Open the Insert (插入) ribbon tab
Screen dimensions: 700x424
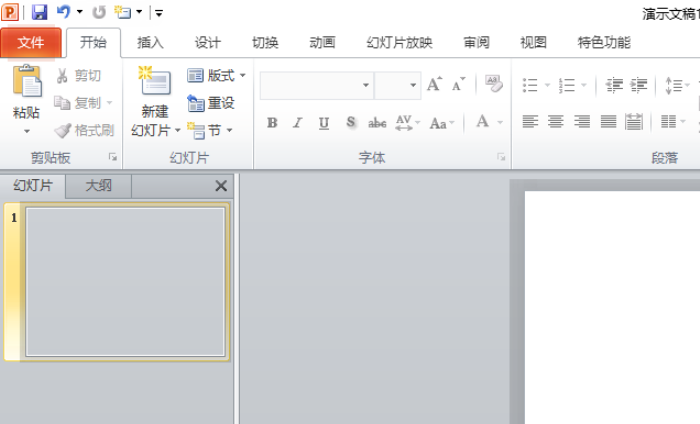click(150, 42)
